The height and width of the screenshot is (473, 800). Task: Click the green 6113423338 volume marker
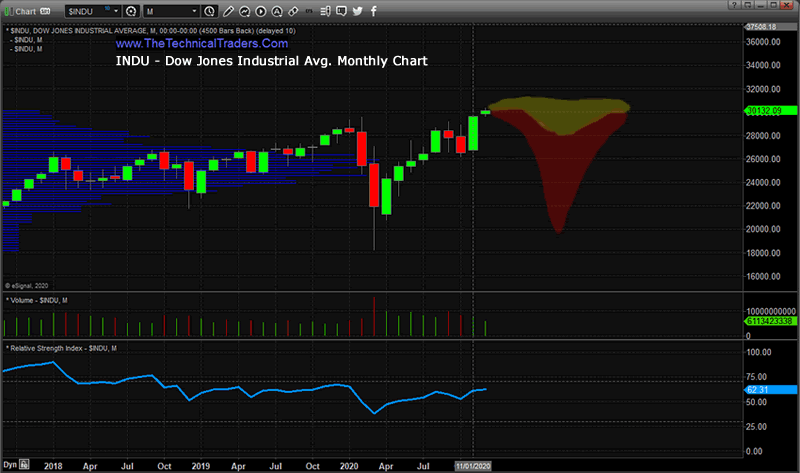click(x=770, y=321)
